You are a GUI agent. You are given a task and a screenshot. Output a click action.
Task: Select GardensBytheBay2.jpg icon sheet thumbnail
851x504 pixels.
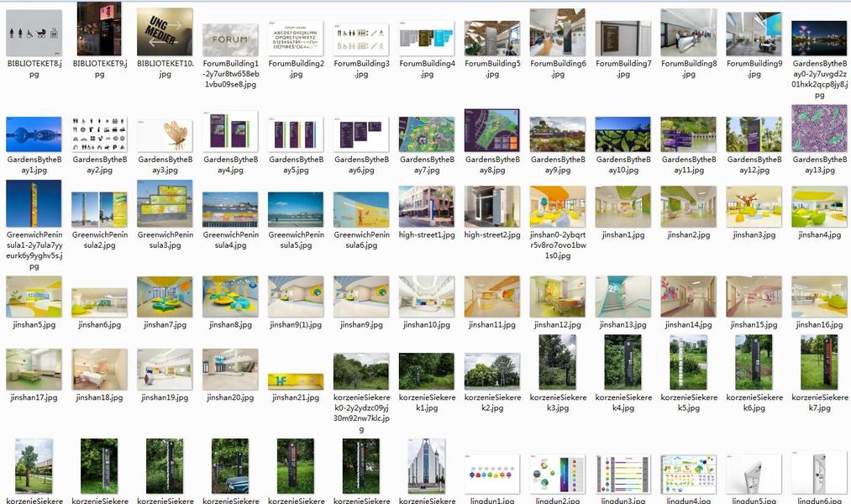click(x=99, y=134)
